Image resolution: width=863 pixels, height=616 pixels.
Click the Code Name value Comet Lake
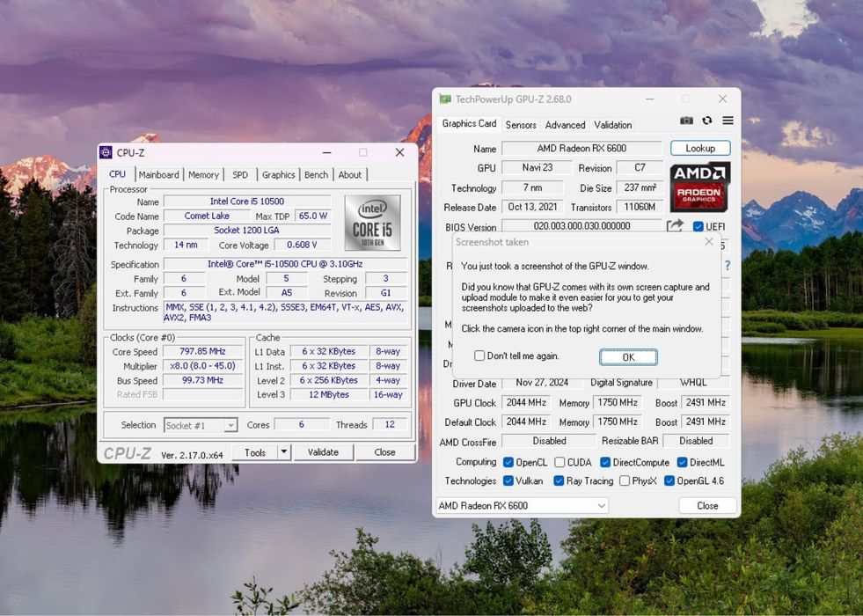(207, 216)
